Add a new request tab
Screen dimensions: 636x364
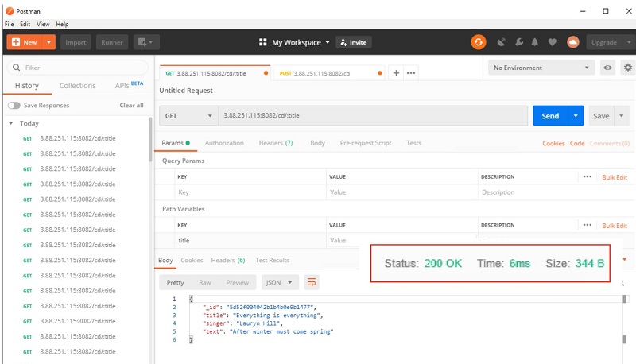tap(396, 73)
